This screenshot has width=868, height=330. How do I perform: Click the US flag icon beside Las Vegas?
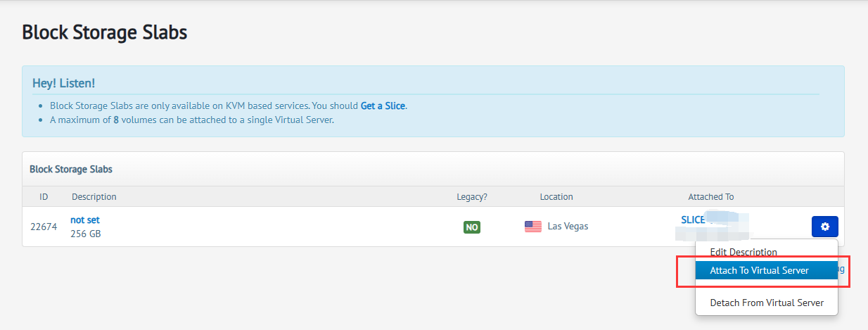click(x=533, y=227)
